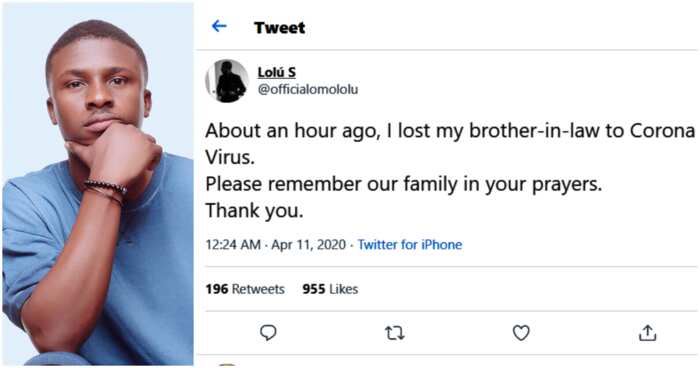View the 955 Likes list
The image size is (700, 368).
point(330,289)
